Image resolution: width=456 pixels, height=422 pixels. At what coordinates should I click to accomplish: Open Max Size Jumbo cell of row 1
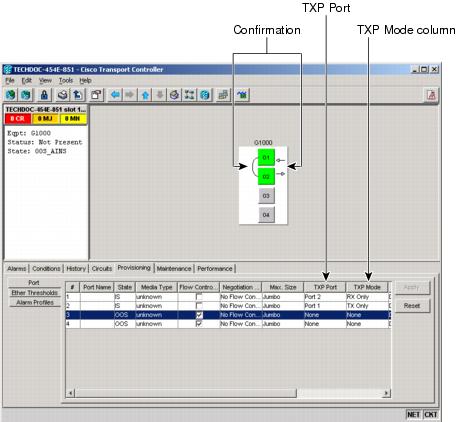[283, 297]
